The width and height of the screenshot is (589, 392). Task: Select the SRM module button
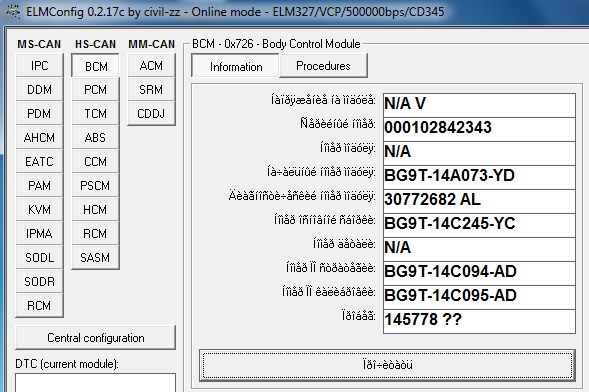click(x=151, y=90)
